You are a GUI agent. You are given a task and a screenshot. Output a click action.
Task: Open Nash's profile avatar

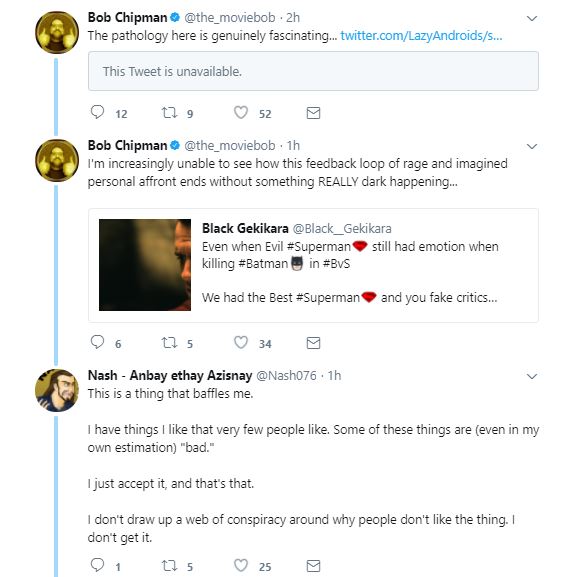(57, 390)
